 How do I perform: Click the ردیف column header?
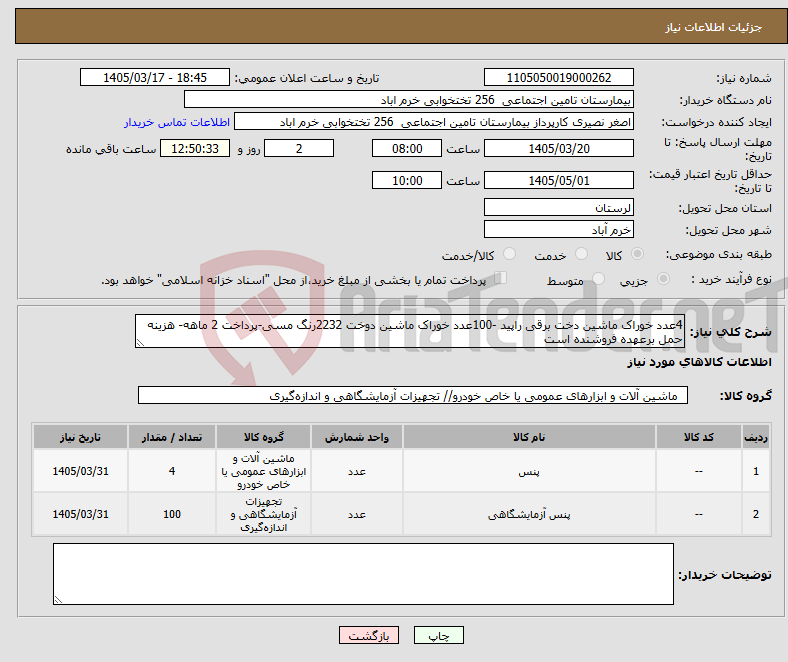tap(755, 437)
